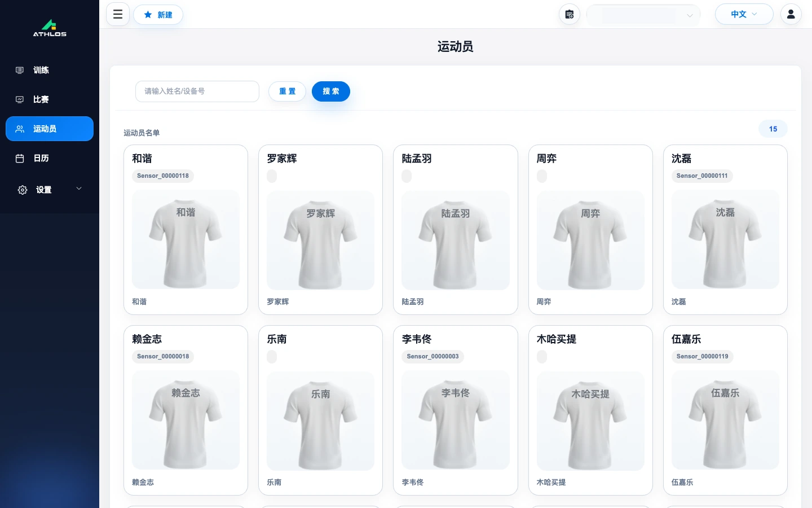Click the 沈磊 card title
This screenshot has height=508, width=812.
[x=681, y=159]
